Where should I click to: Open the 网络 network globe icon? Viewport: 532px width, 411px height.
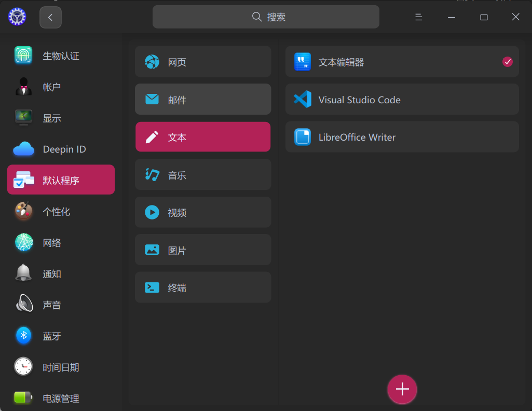[x=23, y=242]
